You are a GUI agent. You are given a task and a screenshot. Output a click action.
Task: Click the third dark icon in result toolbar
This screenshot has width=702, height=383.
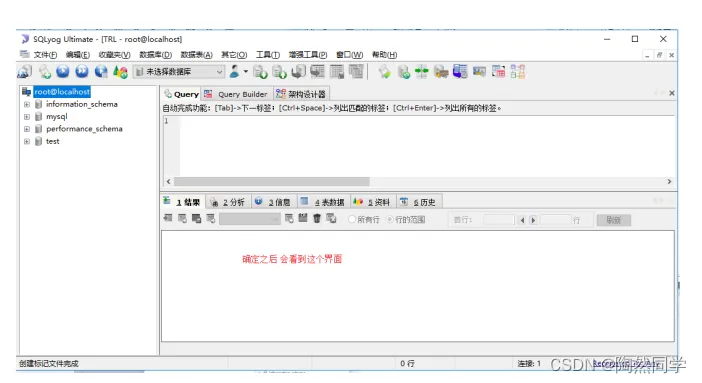(x=197, y=218)
